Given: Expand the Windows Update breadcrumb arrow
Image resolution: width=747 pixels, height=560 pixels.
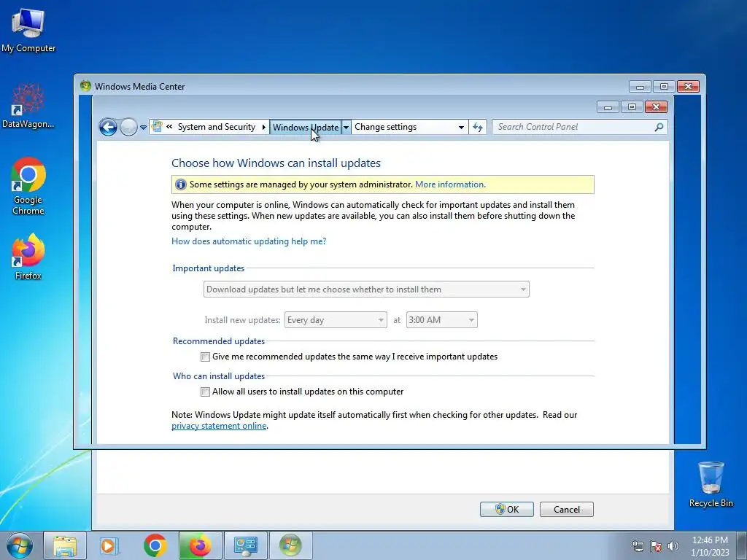Looking at the screenshot, I should pos(347,127).
